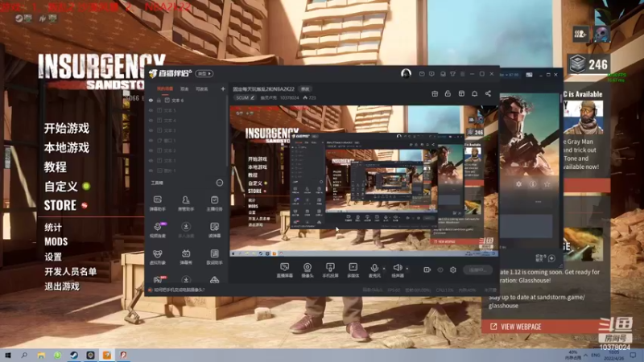The width and height of the screenshot is (644, 362).
Task: Toggle visibility of the 文本 3 layer
Action: [151, 130]
